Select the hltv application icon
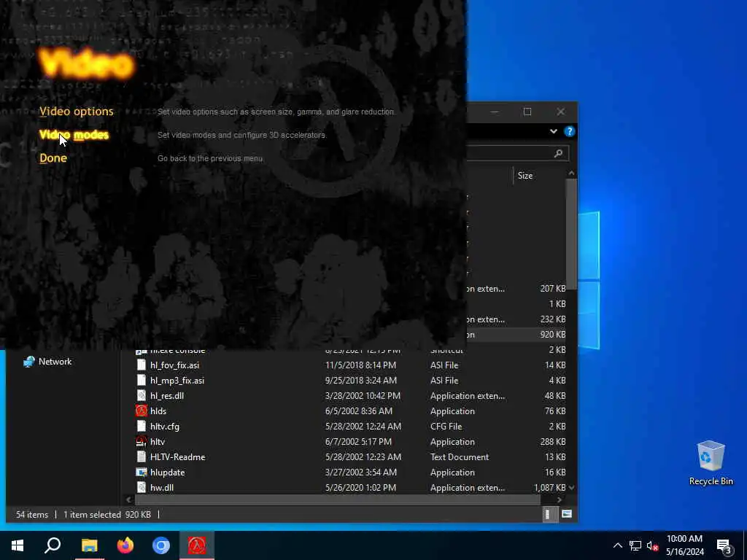 click(142, 441)
